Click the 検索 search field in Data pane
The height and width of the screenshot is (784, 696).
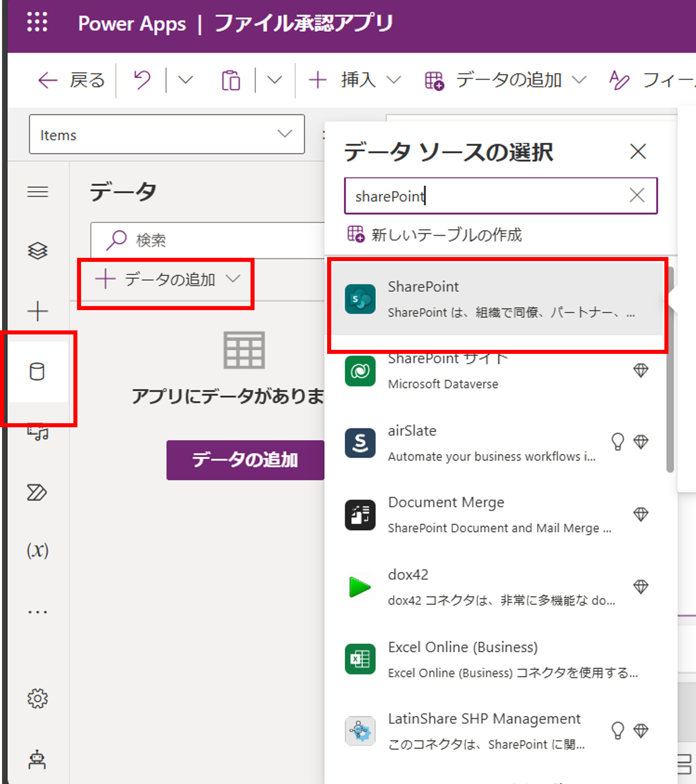(208, 240)
